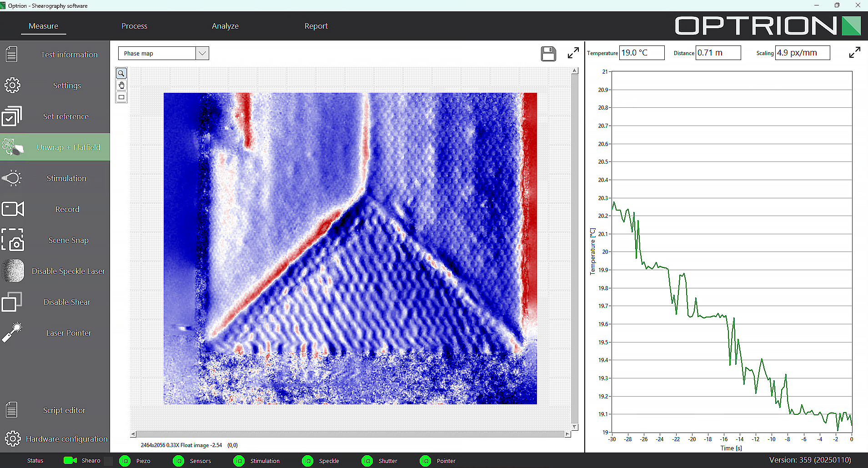This screenshot has width=868, height=468.
Task: Click the scroll right arrow of image view
Action: click(x=567, y=434)
